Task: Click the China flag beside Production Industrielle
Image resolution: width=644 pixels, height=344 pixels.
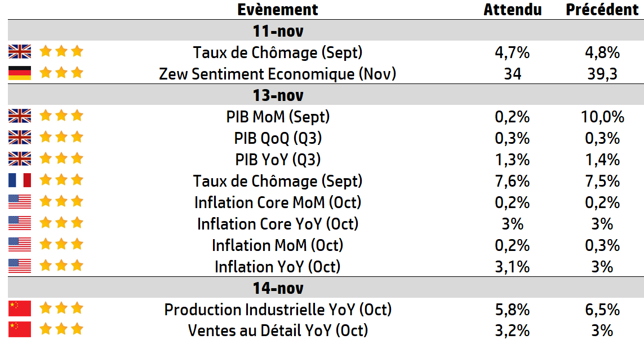Action: click(x=20, y=309)
